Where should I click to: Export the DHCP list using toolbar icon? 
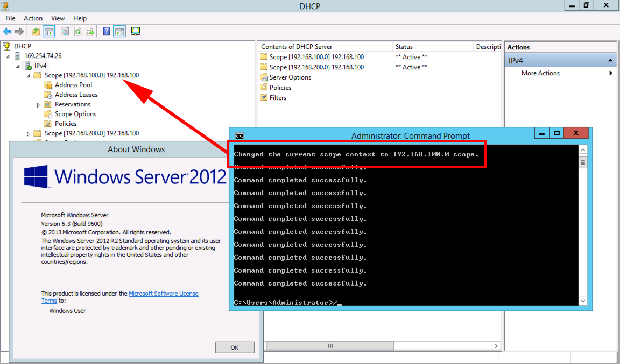click(91, 31)
